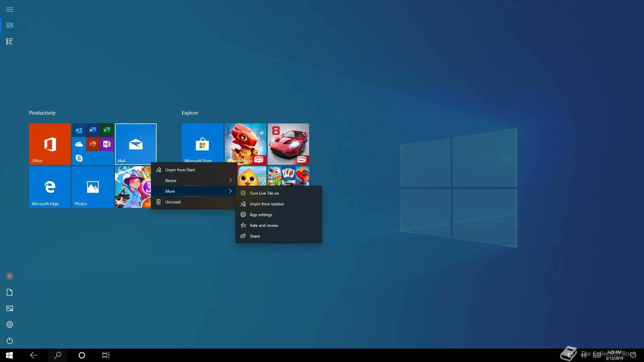Open Skype small tile
Screen dimensions: 644x362
(79, 158)
